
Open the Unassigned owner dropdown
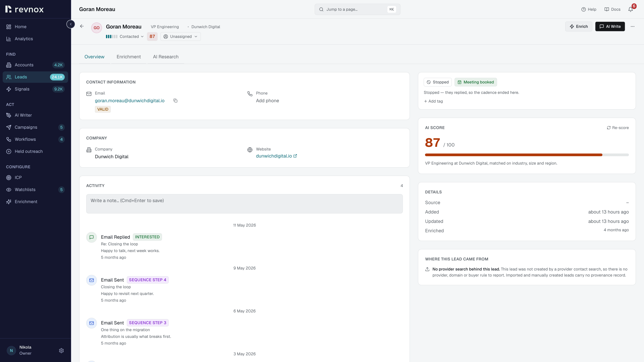click(x=180, y=37)
